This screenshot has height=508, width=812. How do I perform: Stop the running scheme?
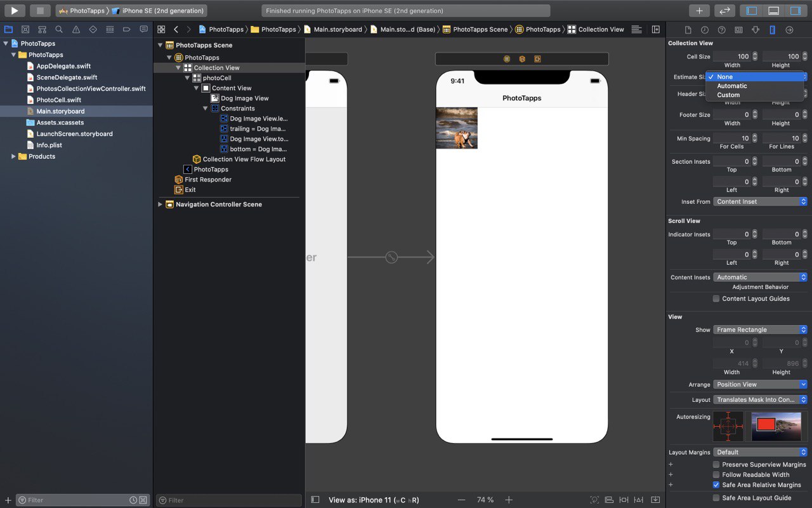point(40,11)
